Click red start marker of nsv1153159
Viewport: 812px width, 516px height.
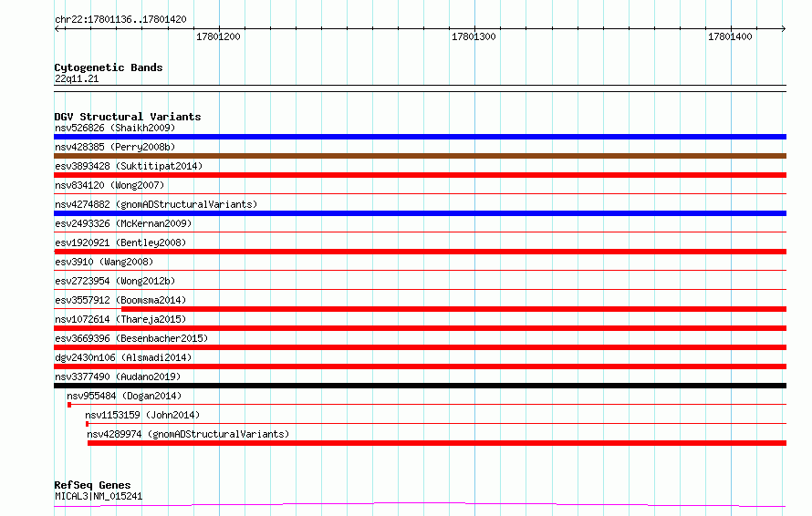(x=87, y=424)
